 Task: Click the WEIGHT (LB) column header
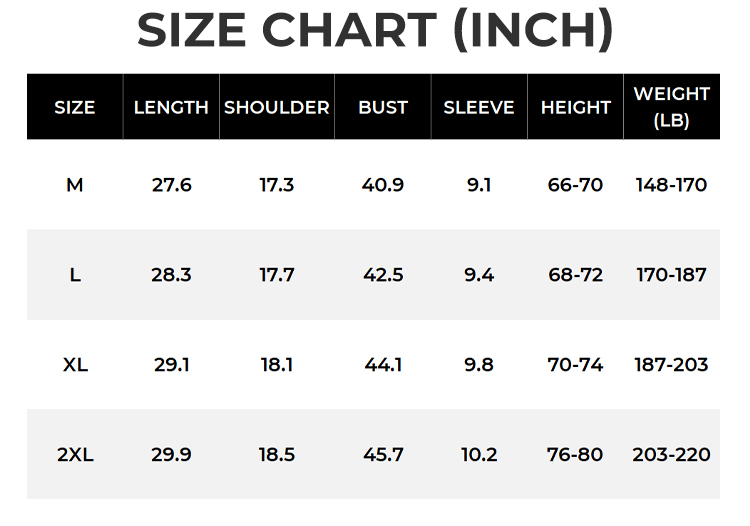(x=672, y=107)
